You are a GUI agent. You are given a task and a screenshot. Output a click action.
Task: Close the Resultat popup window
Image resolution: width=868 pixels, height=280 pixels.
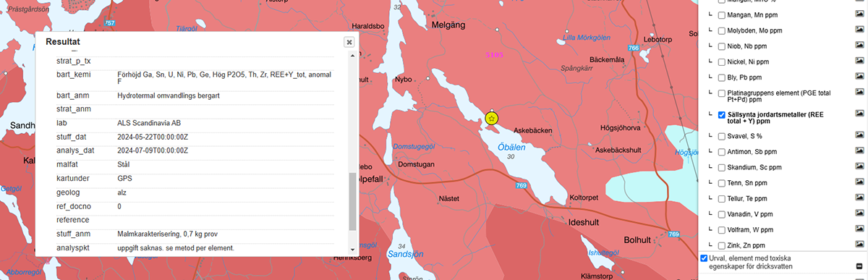(349, 42)
